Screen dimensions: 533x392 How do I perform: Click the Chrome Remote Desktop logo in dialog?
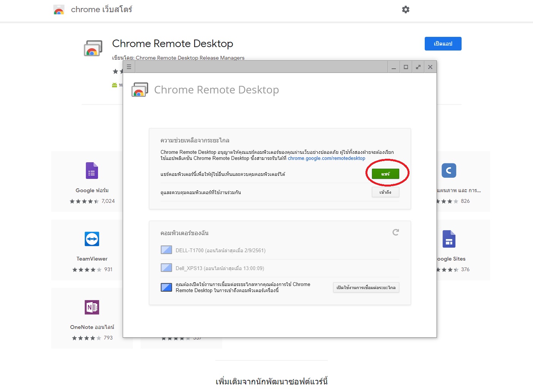(x=140, y=90)
